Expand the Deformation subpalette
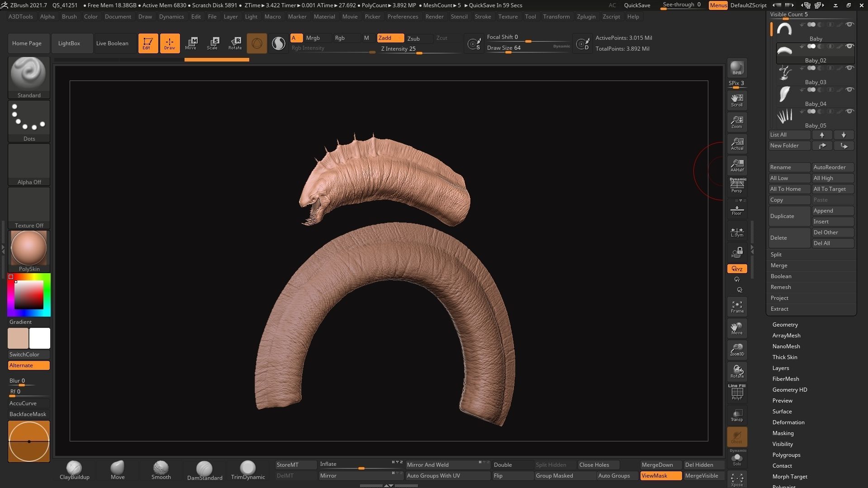868x488 pixels. tap(788, 422)
